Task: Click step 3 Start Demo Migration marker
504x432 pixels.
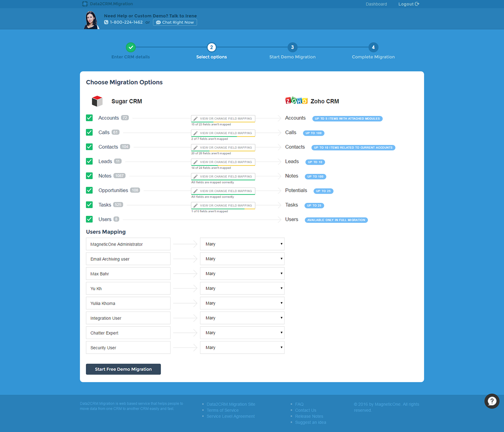Action: pos(292,47)
